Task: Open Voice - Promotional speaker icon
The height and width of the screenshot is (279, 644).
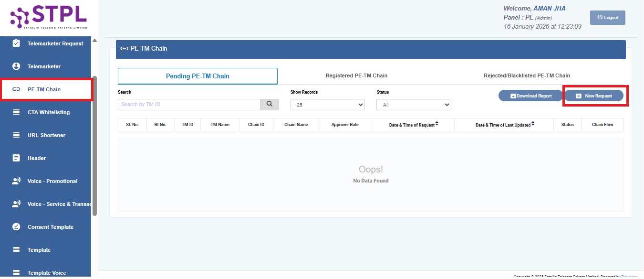Action: point(16,181)
